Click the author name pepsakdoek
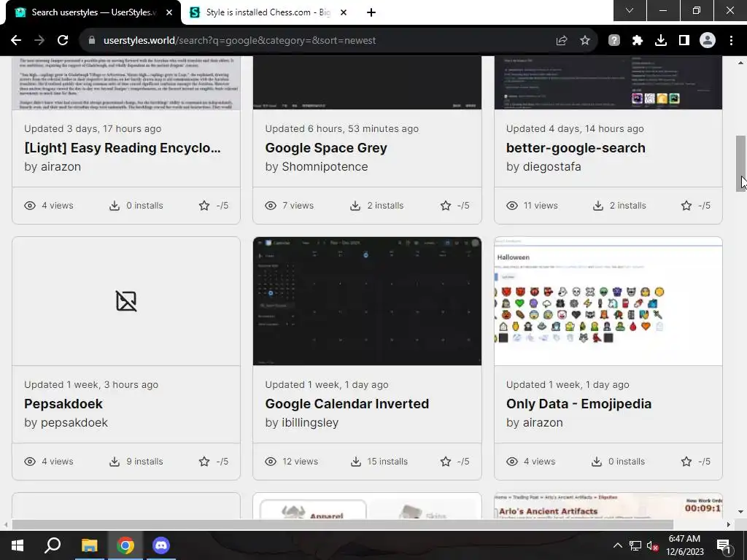747x560 pixels. 74,423
